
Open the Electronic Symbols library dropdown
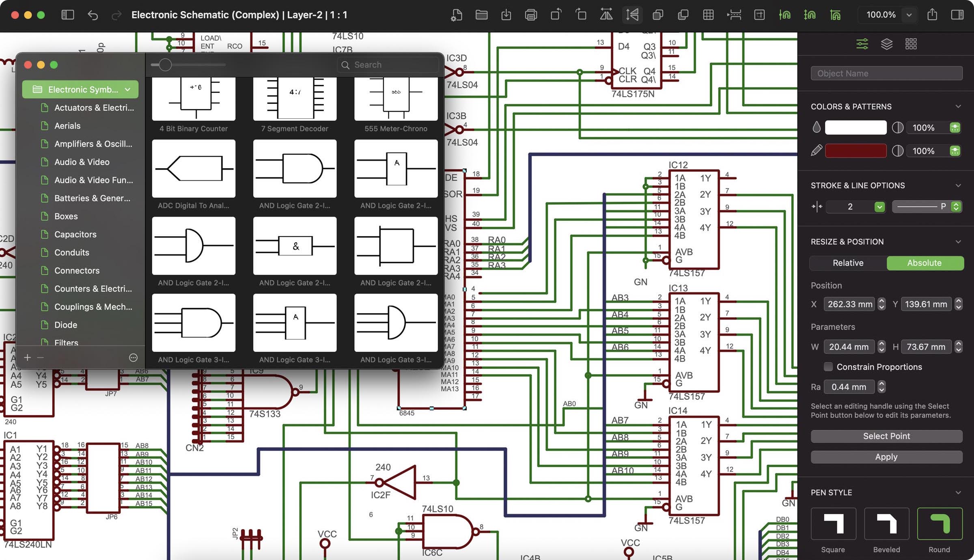pos(80,89)
